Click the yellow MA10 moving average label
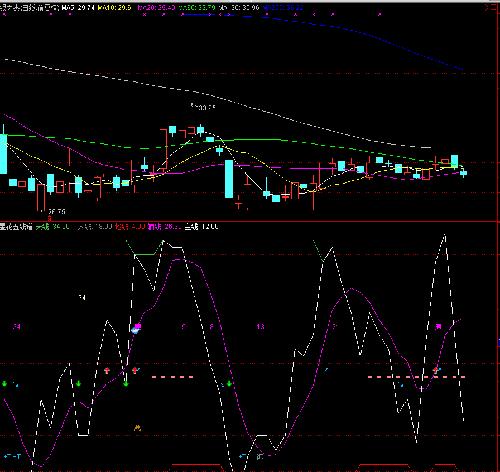This screenshot has height=472, width=500. 114,7
